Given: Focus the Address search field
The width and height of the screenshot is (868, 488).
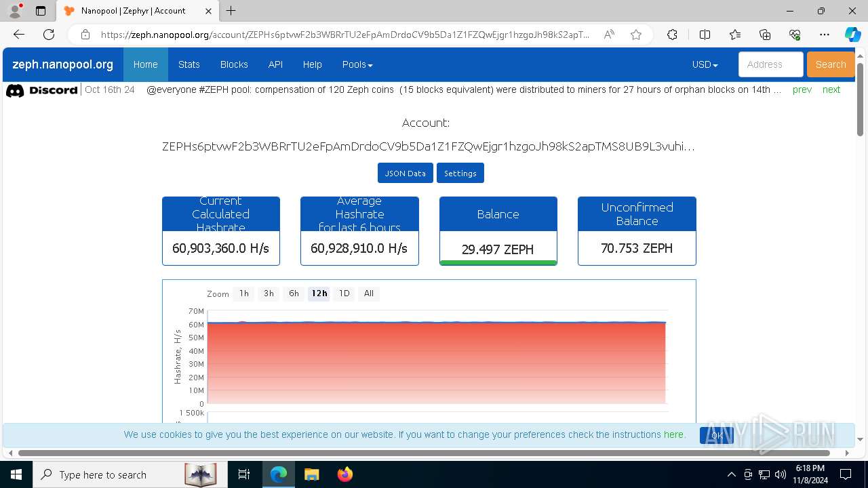Looking at the screenshot, I should click(771, 64).
